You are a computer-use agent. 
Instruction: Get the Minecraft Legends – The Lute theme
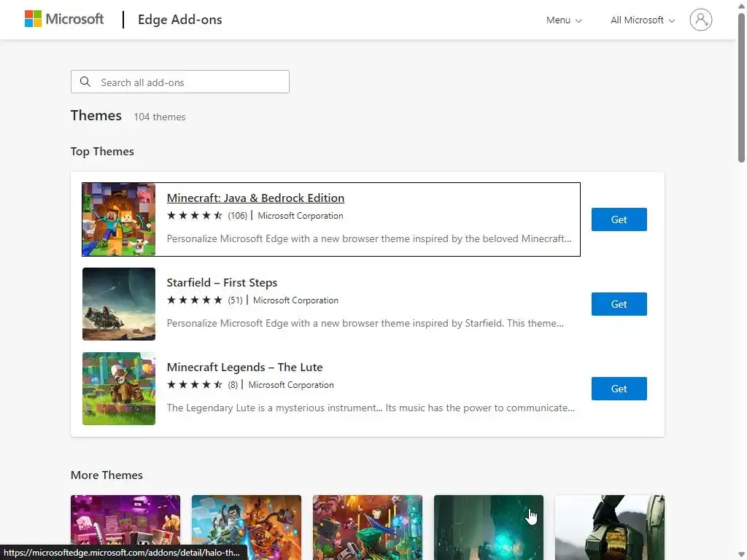pos(619,389)
